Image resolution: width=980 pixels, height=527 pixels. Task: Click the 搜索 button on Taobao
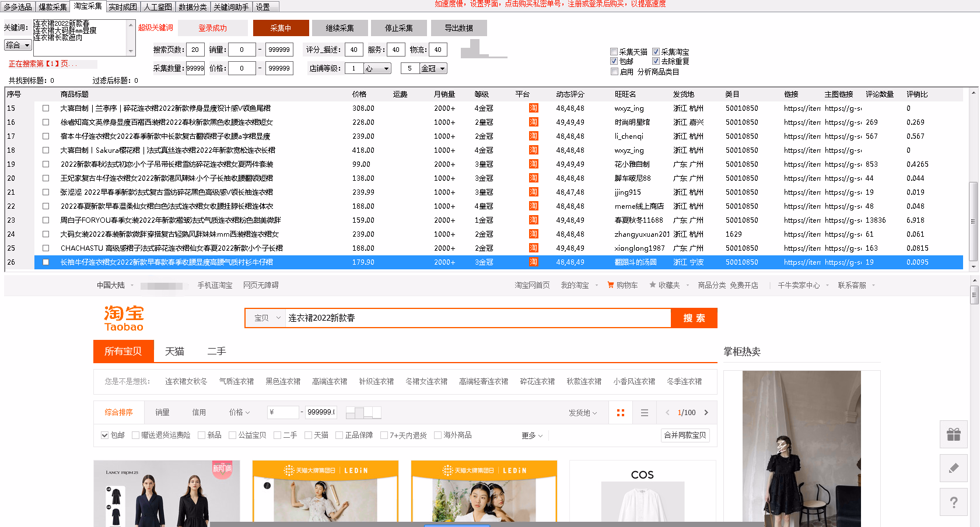tap(694, 318)
